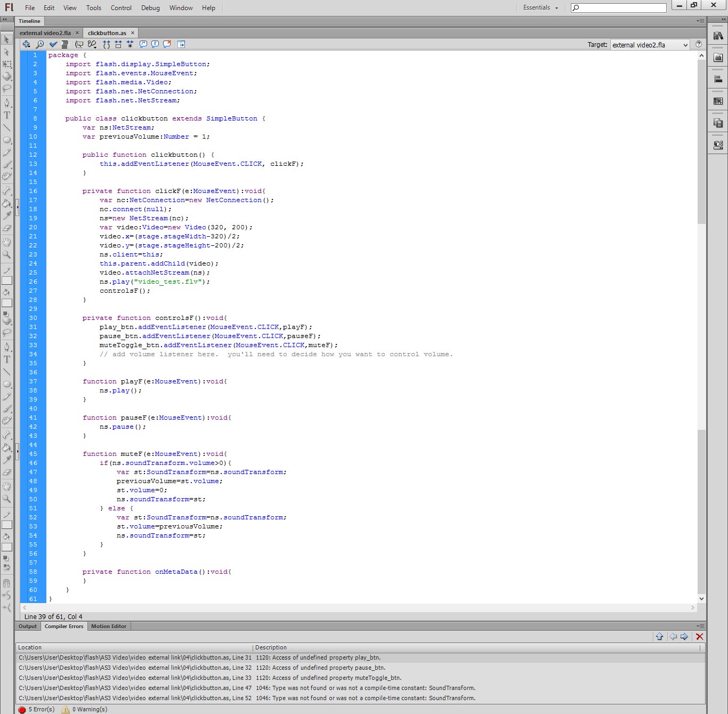Open the folder-with-brick panel icon
The height and width of the screenshot is (714, 728).
pos(718,58)
